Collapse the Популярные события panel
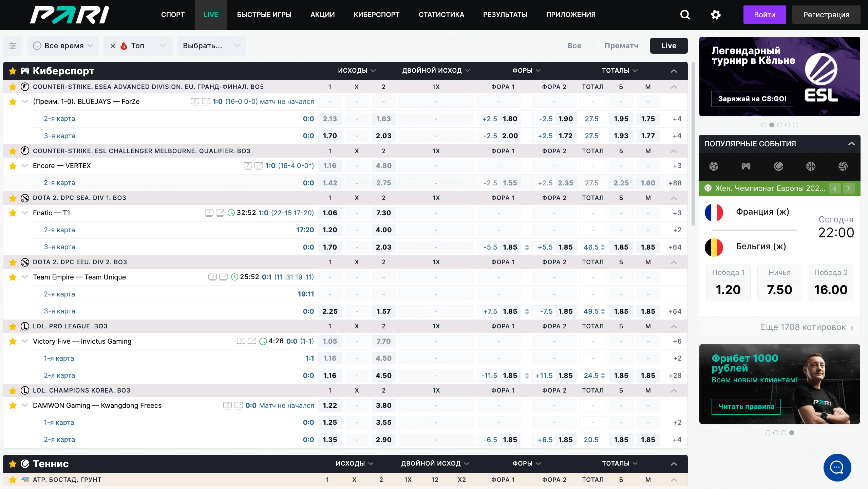 [x=851, y=144]
